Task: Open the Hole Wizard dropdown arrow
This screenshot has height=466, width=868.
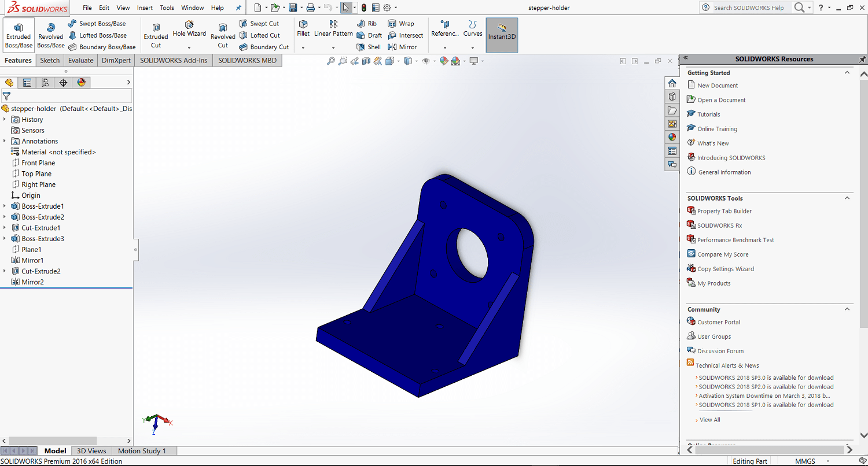Action: pyautogui.click(x=189, y=48)
